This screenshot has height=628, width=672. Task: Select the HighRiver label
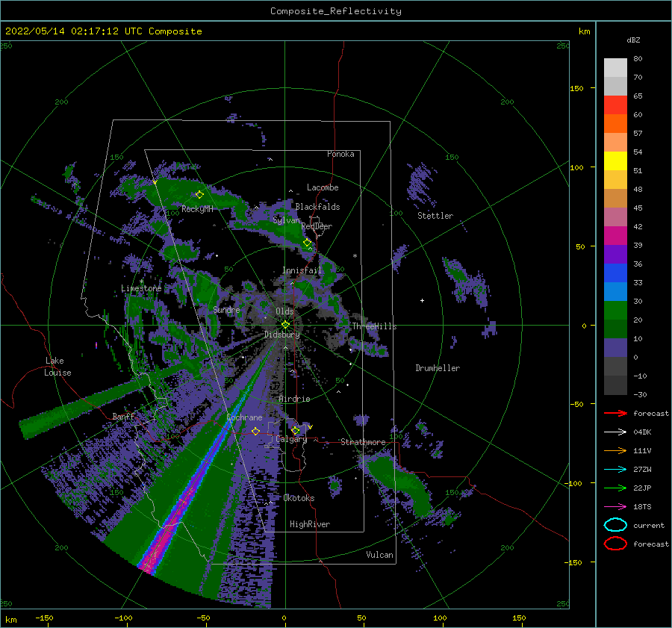[x=310, y=524]
